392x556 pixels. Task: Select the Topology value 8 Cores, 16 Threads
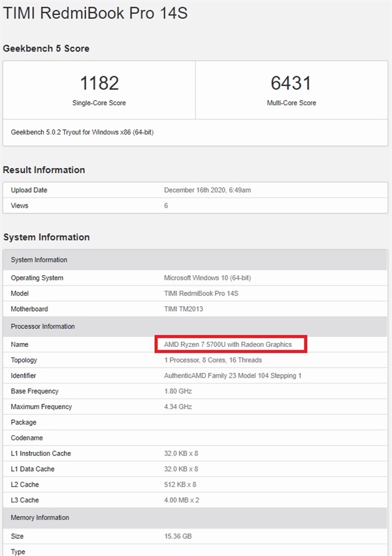[213, 360]
